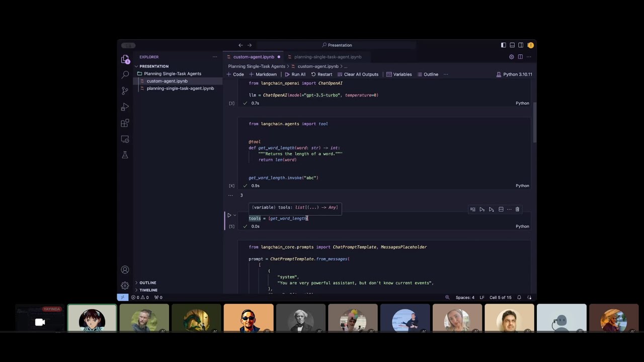Open the Run and Debug view
This screenshot has width=644, height=362.
[x=125, y=107]
